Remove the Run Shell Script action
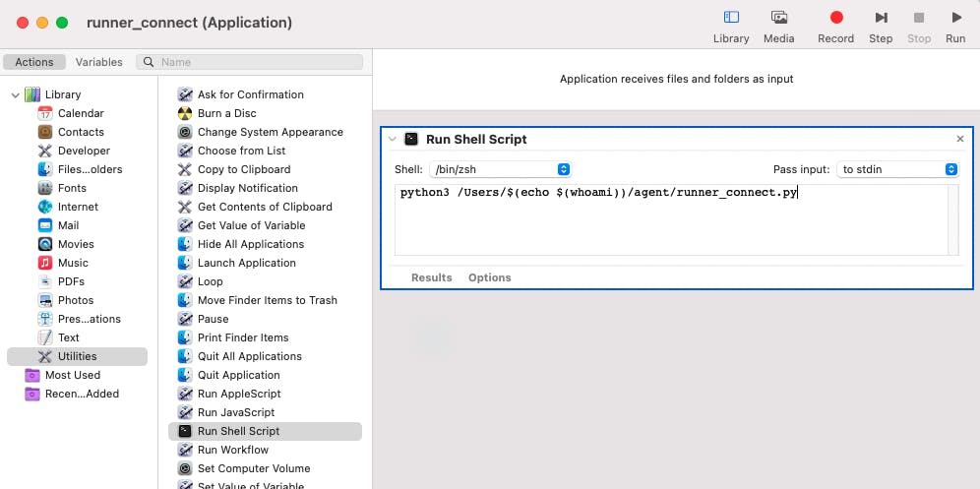 pos(960,139)
